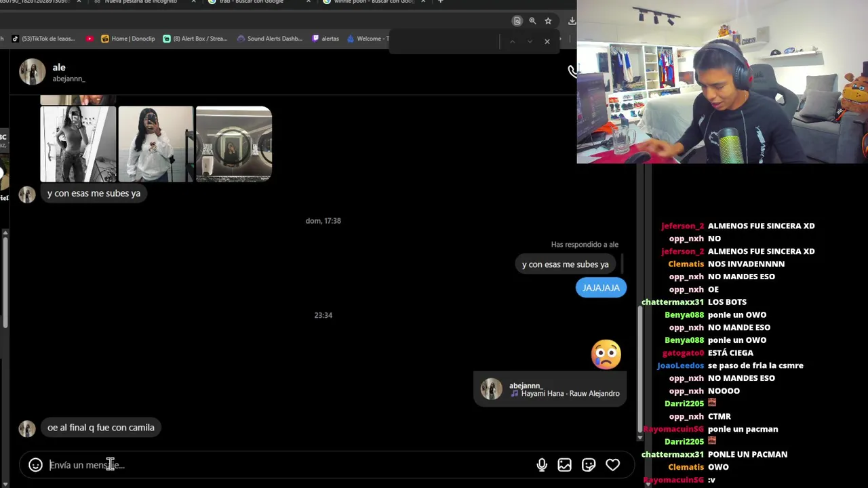Image resolution: width=868 pixels, height=488 pixels.
Task: Click the quoted reply 'y con esas me subes ya'
Action: pos(566,264)
